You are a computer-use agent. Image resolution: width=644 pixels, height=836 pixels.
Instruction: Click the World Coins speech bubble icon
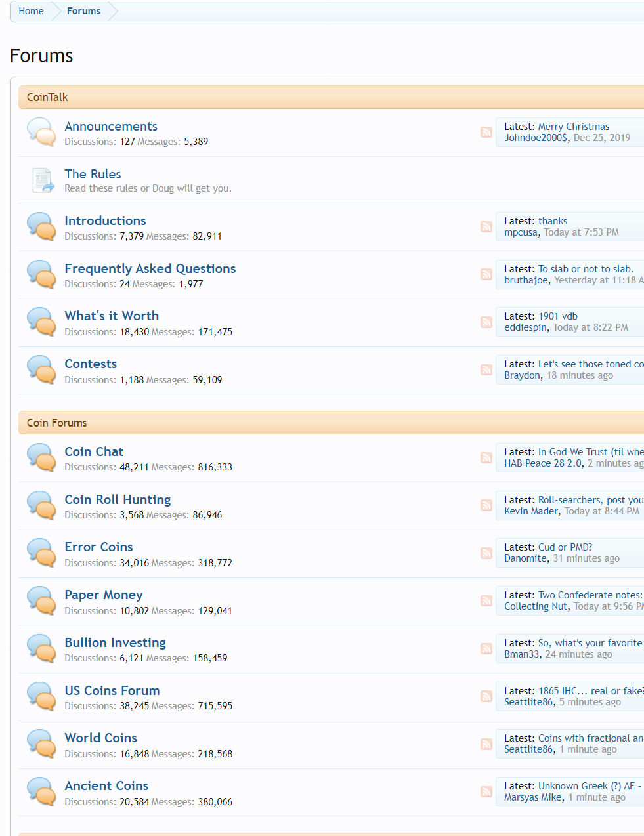tap(41, 743)
